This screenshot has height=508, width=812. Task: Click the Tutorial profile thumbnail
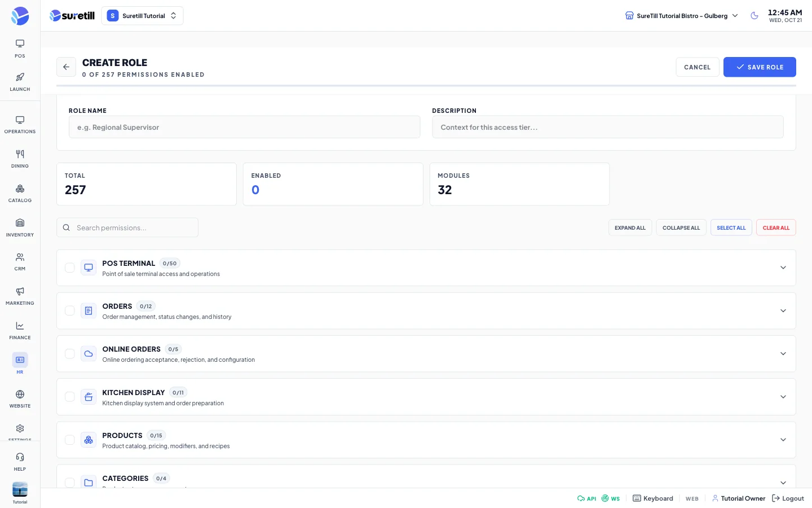pyautogui.click(x=20, y=489)
